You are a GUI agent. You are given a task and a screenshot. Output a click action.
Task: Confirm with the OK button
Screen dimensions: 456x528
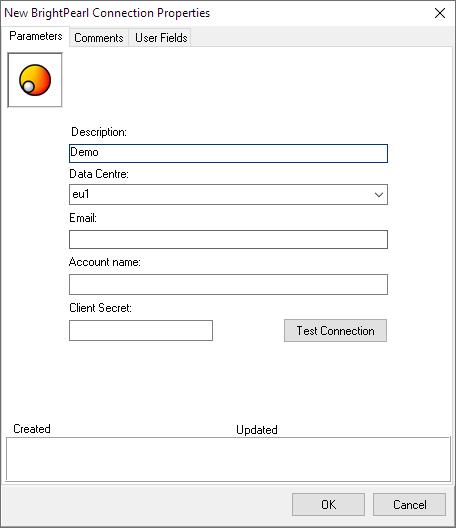click(328, 505)
